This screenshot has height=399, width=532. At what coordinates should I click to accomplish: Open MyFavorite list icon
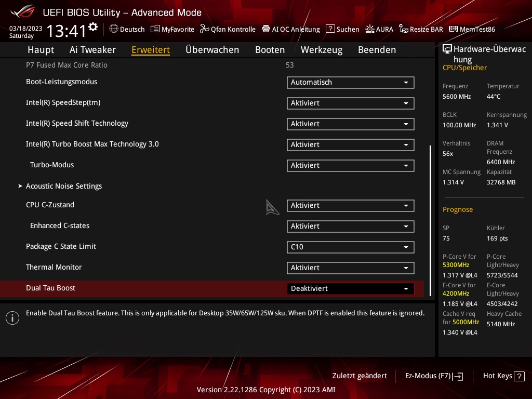[155, 29]
